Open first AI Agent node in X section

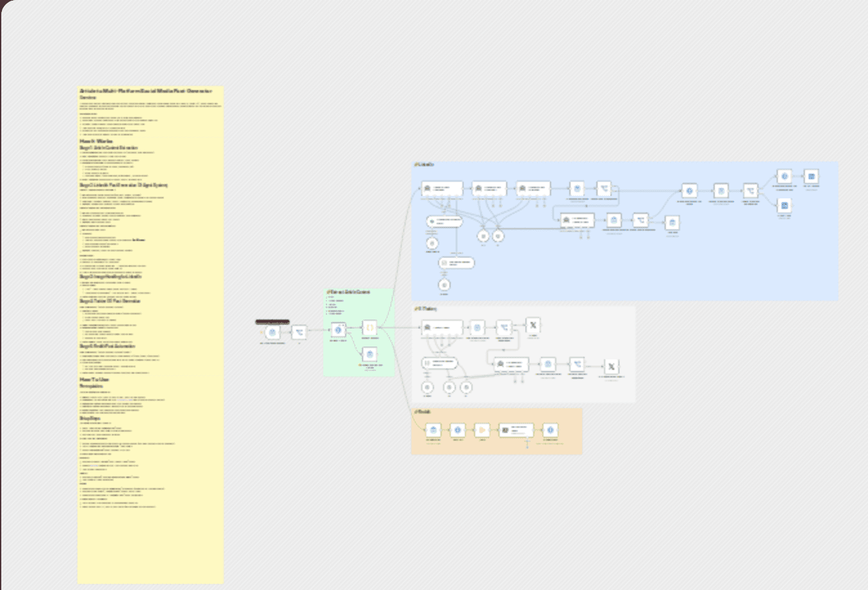[442, 327]
